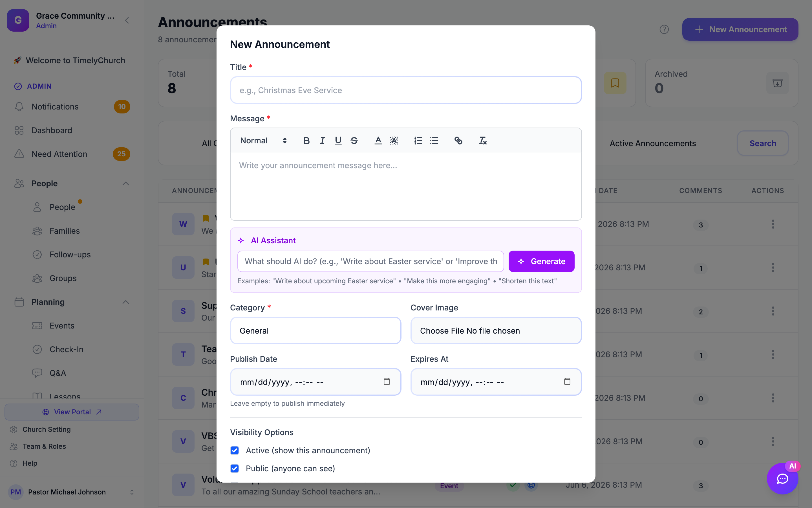
Task: Open the Category General dropdown
Action: coord(315,330)
